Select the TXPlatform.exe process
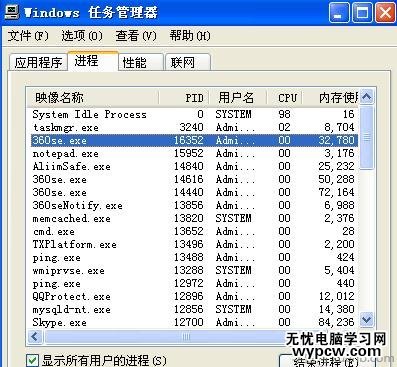 [x=193, y=244]
